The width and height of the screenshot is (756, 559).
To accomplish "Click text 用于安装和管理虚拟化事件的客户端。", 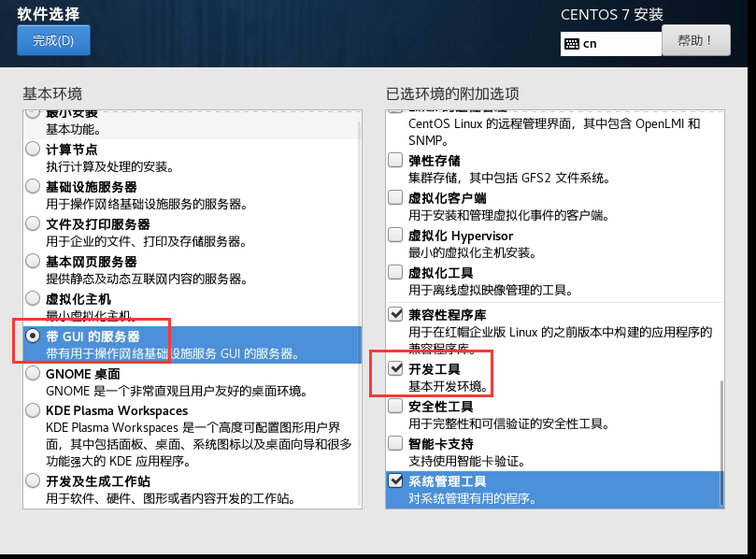I will tap(508, 216).
